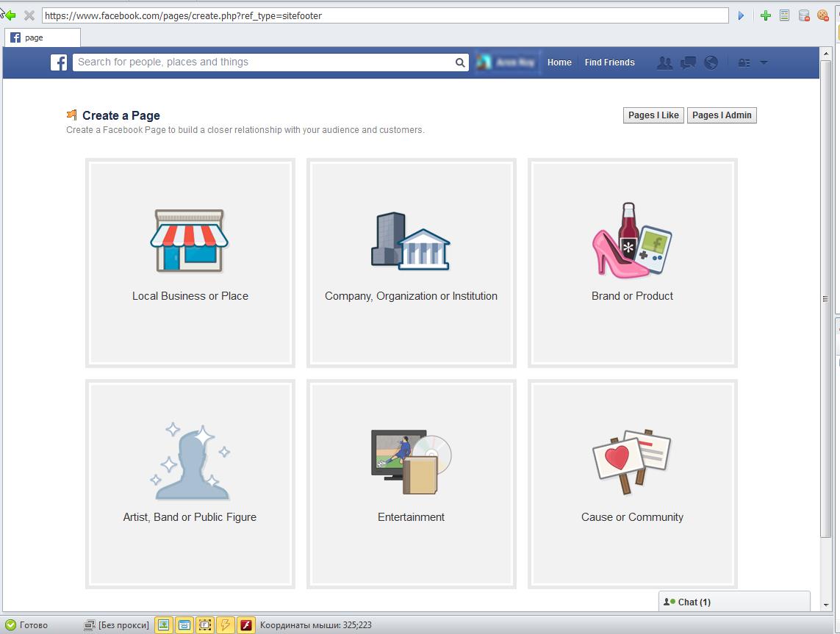Toggle the image loading status bar button
This screenshot has width=840, height=634.
[163, 625]
